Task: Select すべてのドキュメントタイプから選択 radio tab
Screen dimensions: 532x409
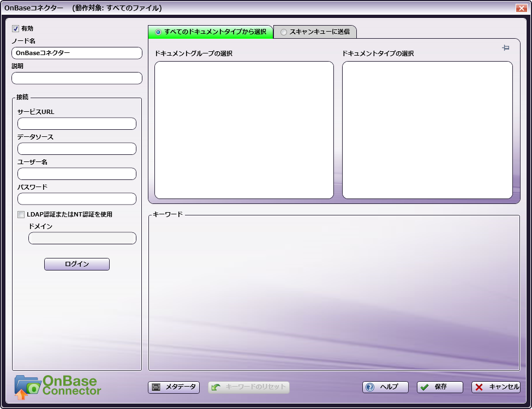Action: click(x=211, y=32)
